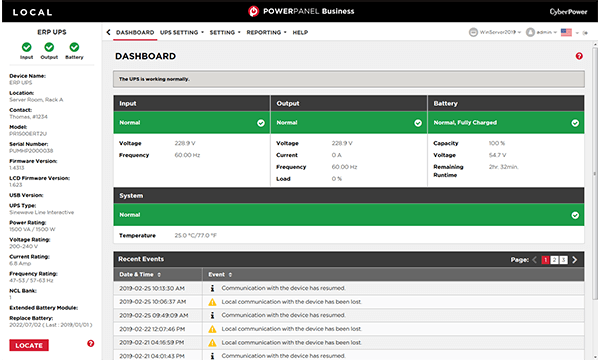Click Power Rating value 1500 VA / 1500 W
Screen dimensions: 600x360
point(32,230)
